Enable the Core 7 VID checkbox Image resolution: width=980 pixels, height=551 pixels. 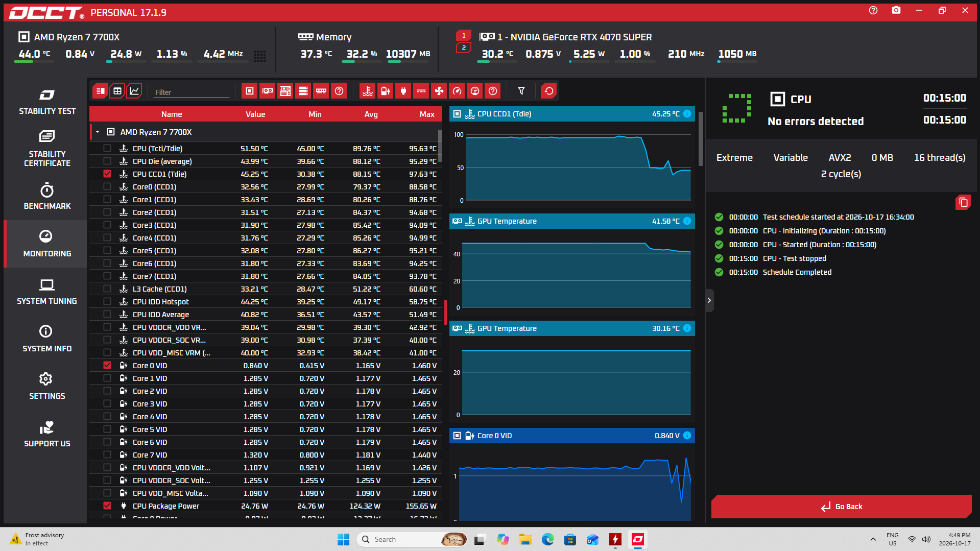point(107,454)
